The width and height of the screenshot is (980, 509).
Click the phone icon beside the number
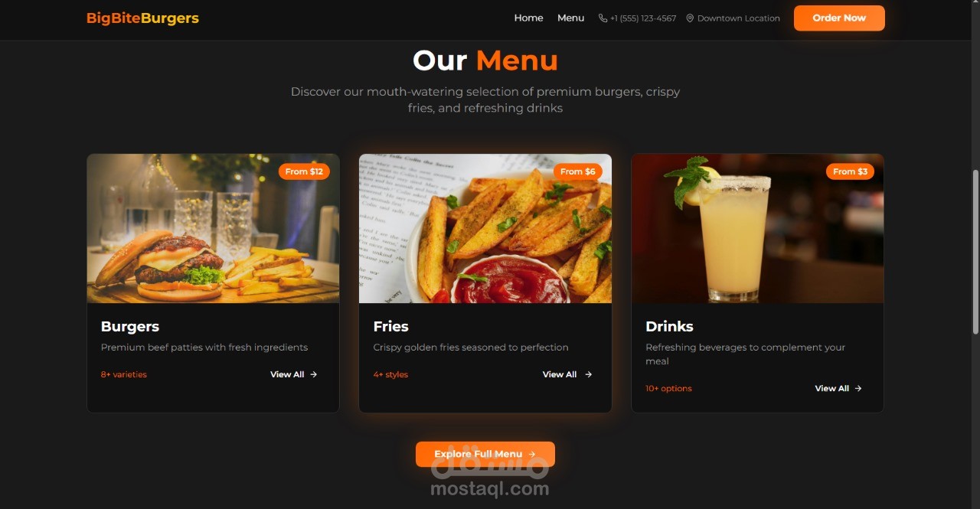(x=603, y=18)
